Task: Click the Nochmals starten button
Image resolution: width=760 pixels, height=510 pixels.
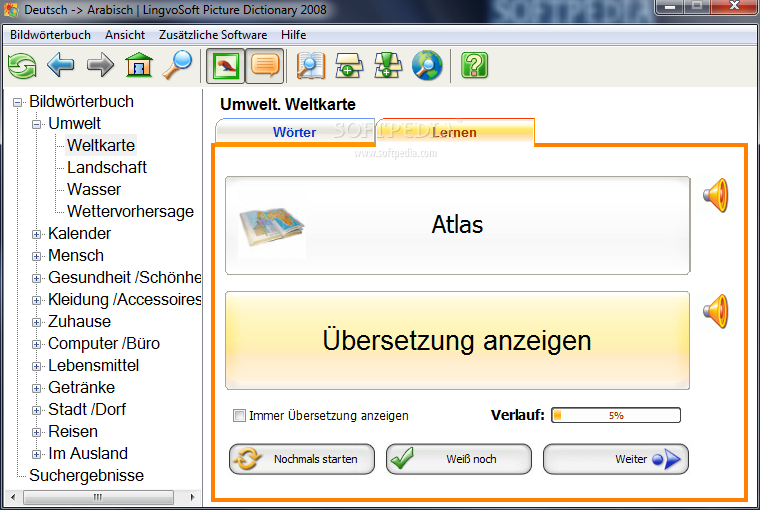Action: (x=302, y=459)
